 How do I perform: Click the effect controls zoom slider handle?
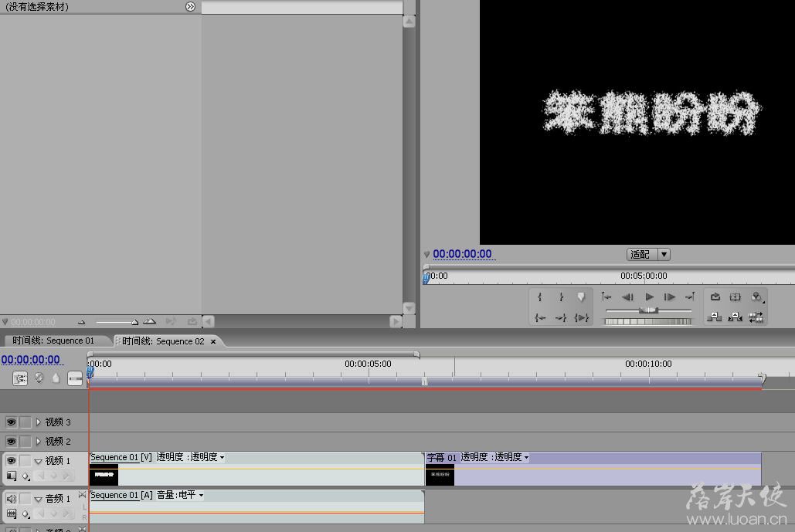[x=134, y=322]
